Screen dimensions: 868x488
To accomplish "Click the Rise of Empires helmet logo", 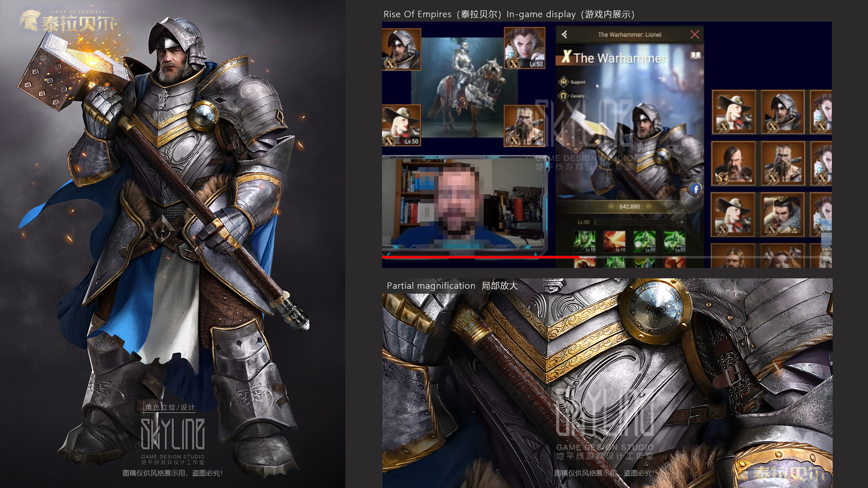I will (30, 21).
